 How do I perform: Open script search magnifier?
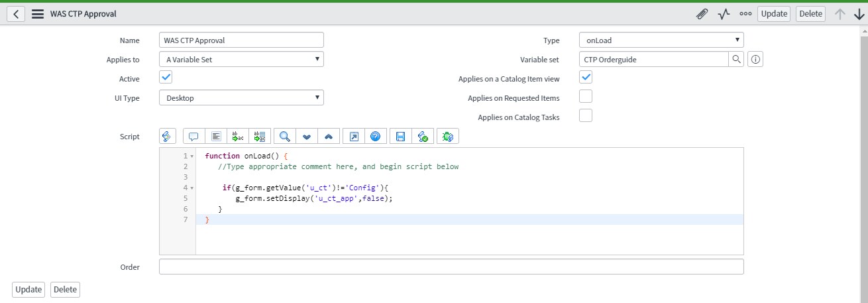coord(284,136)
